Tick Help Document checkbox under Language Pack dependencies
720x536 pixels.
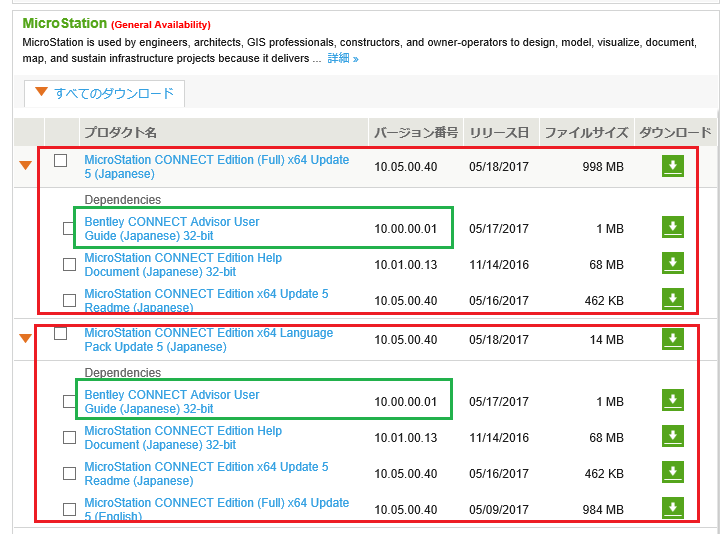[x=69, y=437]
